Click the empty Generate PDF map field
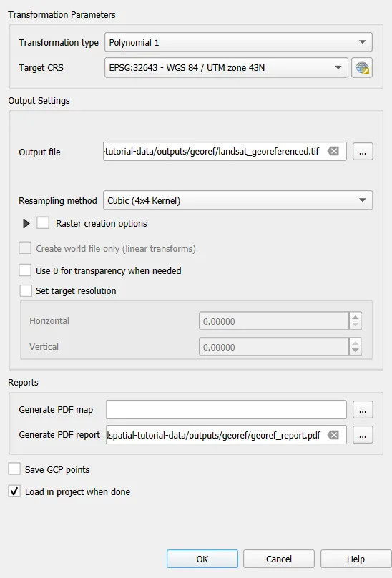The height and width of the screenshot is (578, 392). click(x=226, y=410)
